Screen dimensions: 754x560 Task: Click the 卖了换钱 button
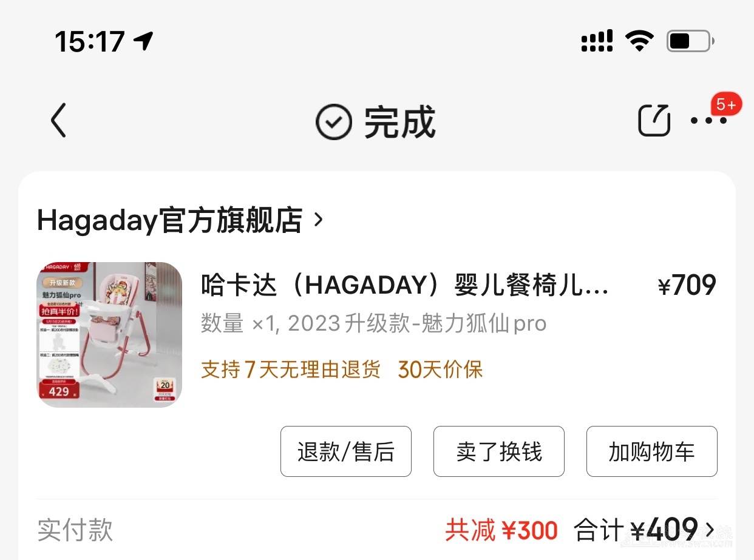coord(499,451)
